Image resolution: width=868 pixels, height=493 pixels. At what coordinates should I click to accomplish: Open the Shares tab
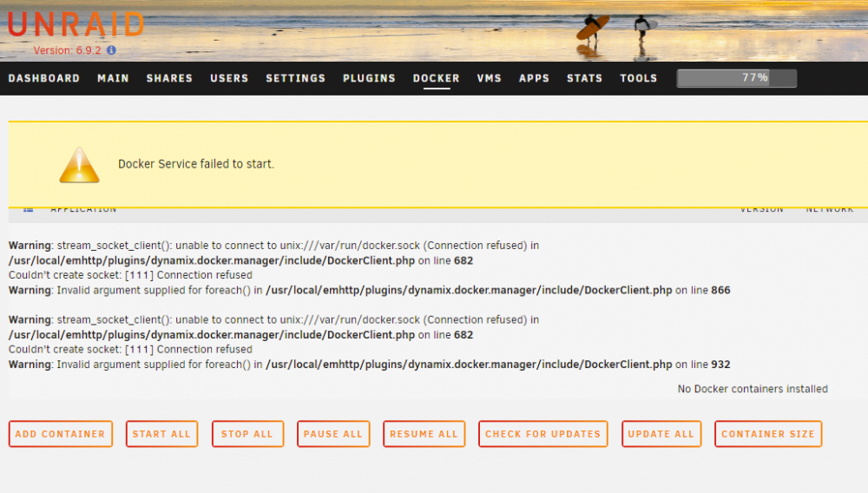click(169, 79)
